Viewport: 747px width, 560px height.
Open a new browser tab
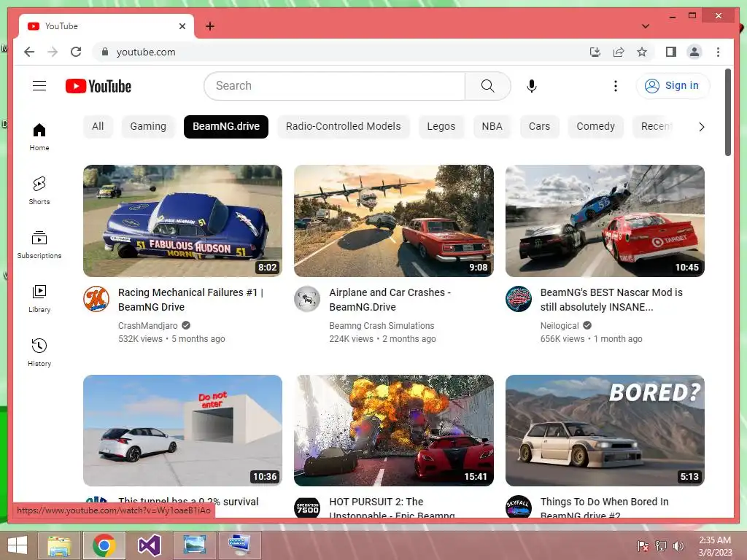[210, 26]
